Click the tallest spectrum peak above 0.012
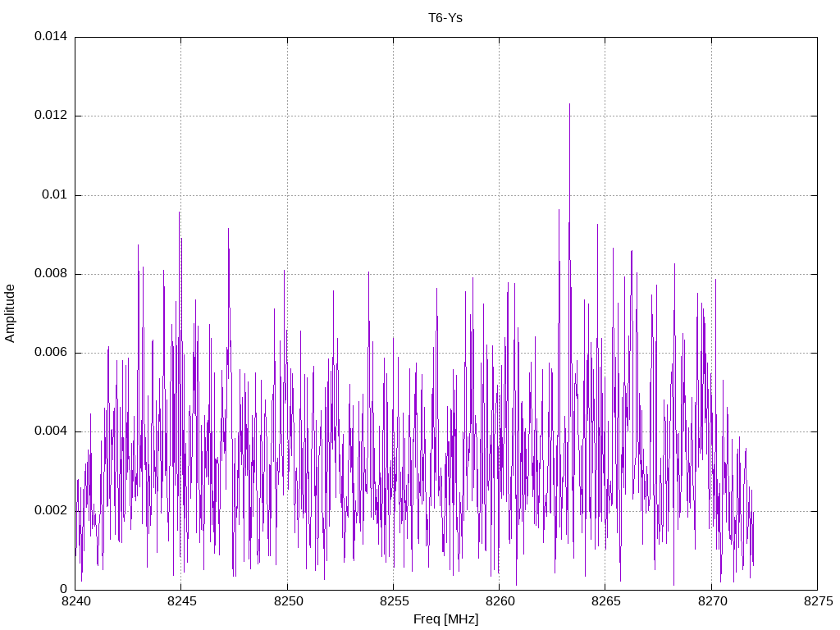The height and width of the screenshot is (630, 840). (x=569, y=105)
